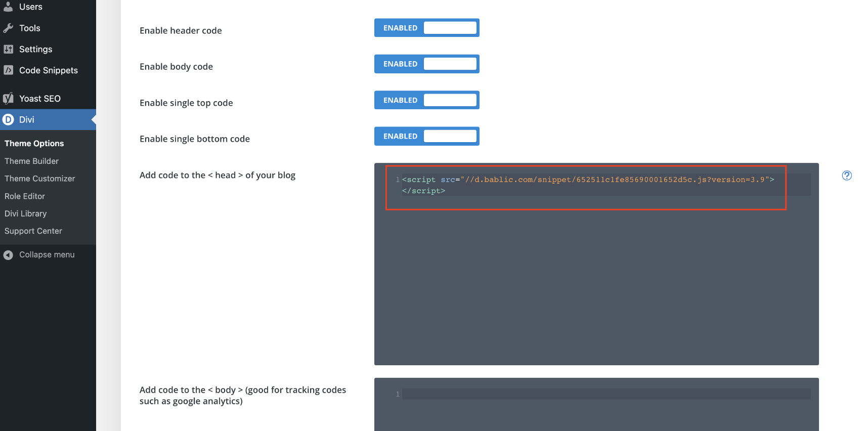The height and width of the screenshot is (431, 868).
Task: Click 'Enable single bottom code' label
Action: click(195, 139)
